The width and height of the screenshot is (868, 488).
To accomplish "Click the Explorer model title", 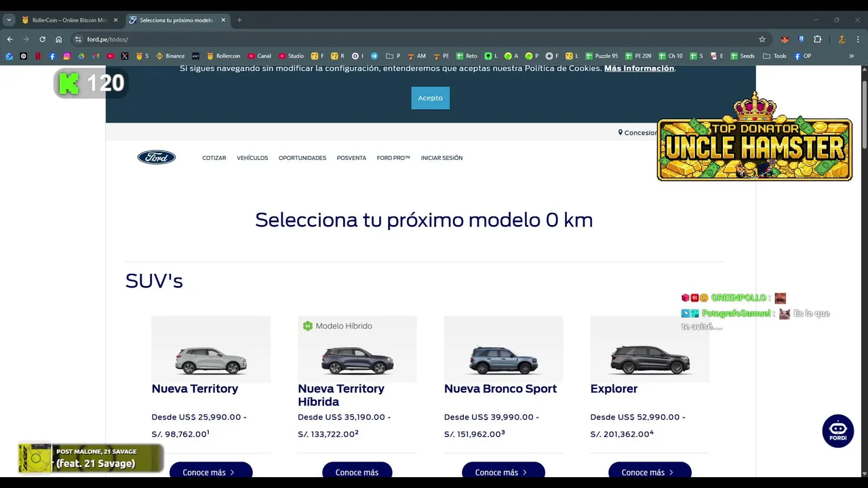I will (614, 388).
